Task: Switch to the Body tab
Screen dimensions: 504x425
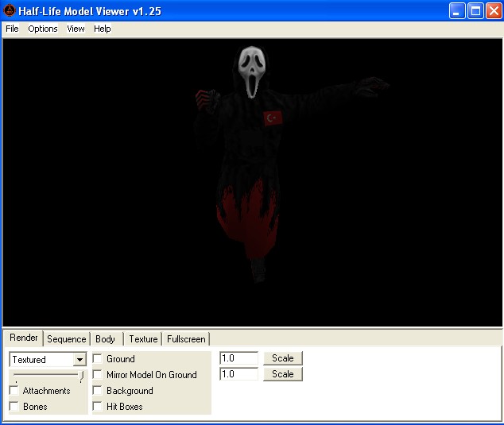Action: coord(106,339)
